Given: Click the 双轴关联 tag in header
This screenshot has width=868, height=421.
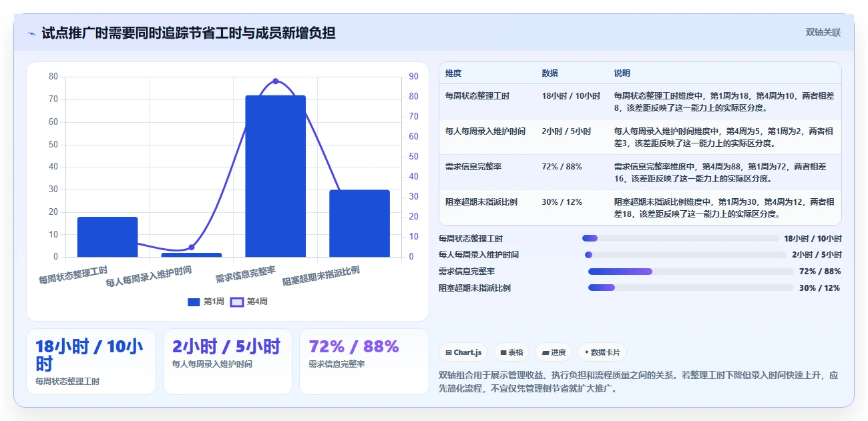Looking at the screenshot, I should point(823,32).
